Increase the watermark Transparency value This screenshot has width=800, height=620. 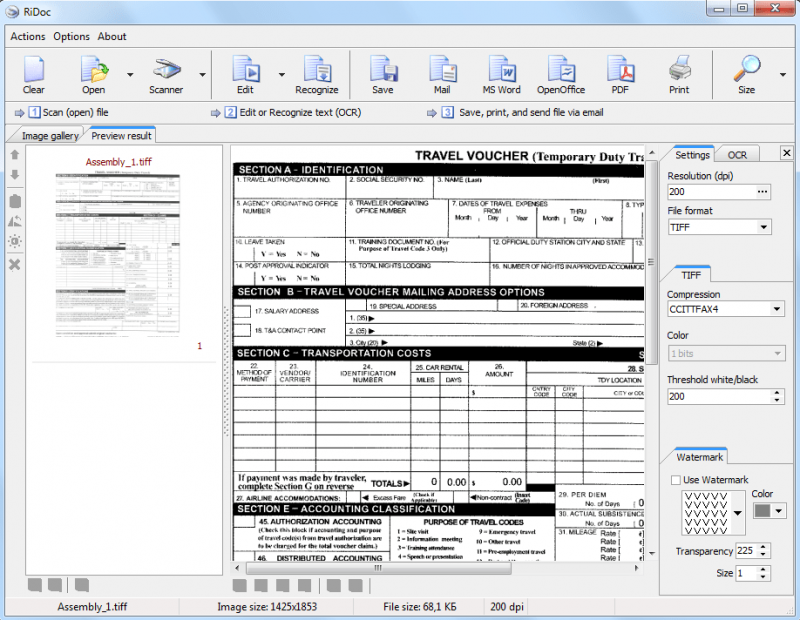(x=763, y=548)
